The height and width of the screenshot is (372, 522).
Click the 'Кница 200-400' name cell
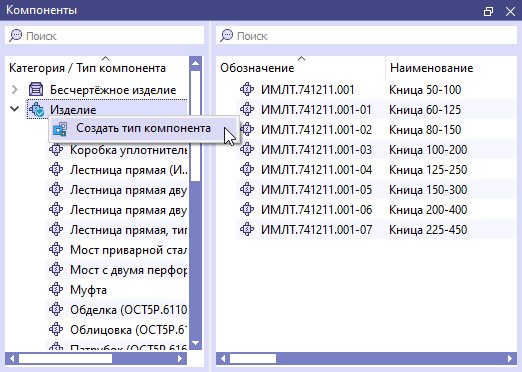pyautogui.click(x=428, y=210)
